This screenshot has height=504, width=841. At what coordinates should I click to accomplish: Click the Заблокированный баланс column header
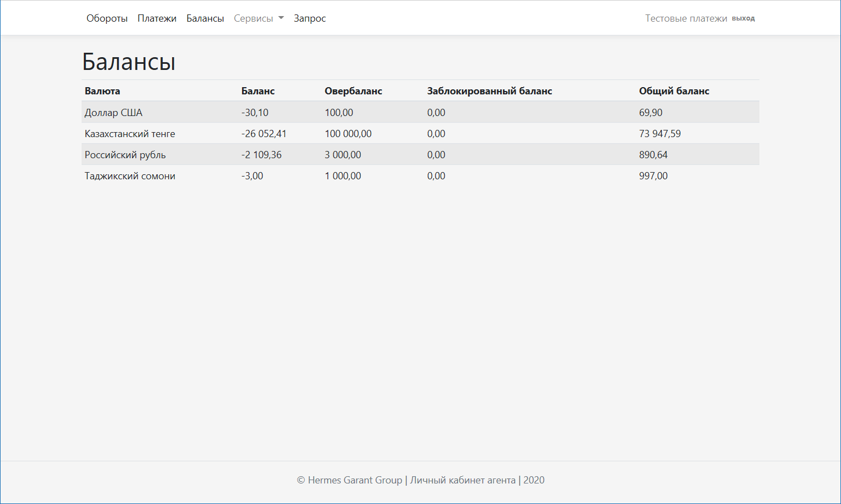click(490, 91)
